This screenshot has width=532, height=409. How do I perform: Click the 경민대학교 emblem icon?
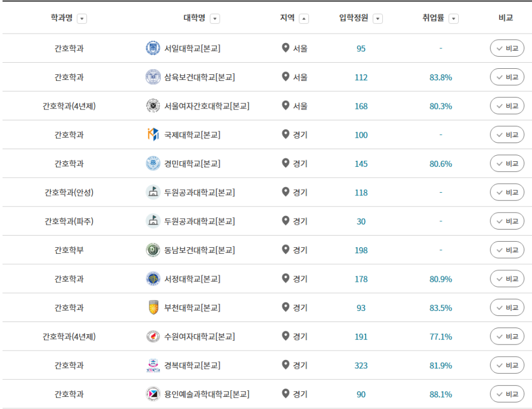pos(153,163)
